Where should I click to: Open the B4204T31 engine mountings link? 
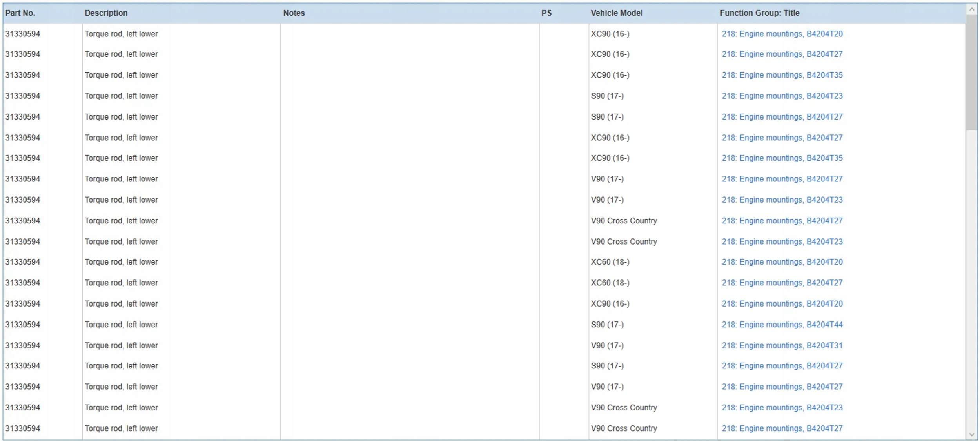[782, 345]
